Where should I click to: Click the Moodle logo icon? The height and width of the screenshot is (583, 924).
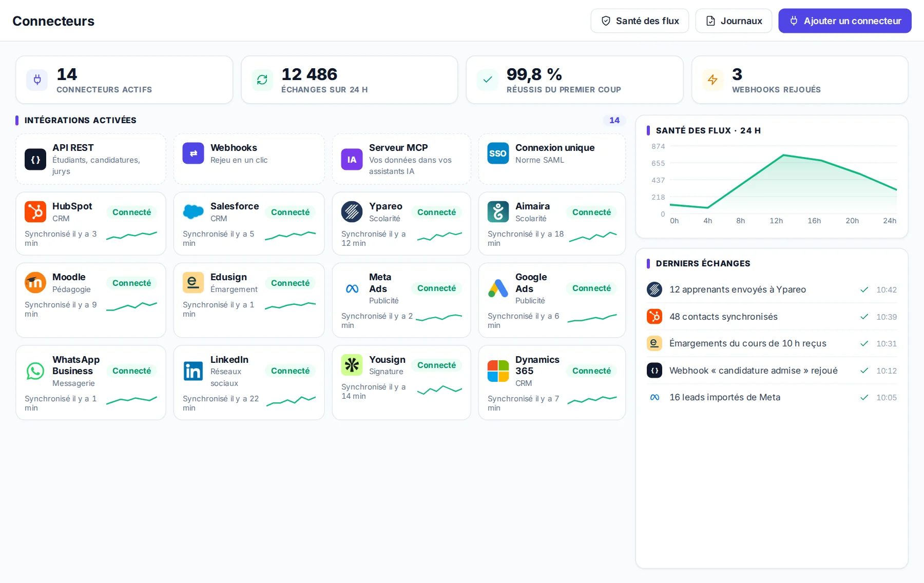pyautogui.click(x=35, y=282)
